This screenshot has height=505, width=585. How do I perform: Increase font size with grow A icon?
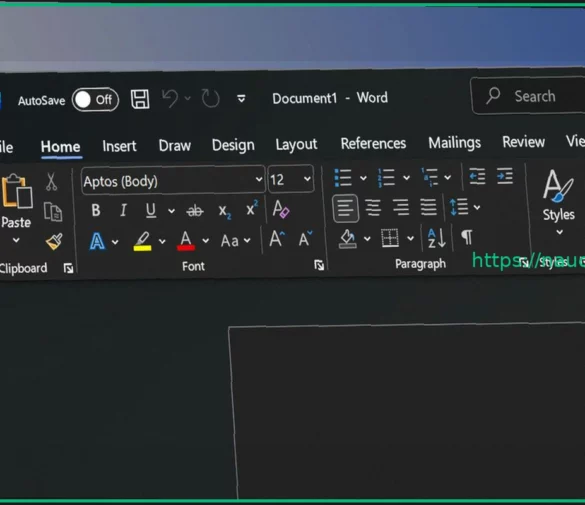[x=277, y=239]
